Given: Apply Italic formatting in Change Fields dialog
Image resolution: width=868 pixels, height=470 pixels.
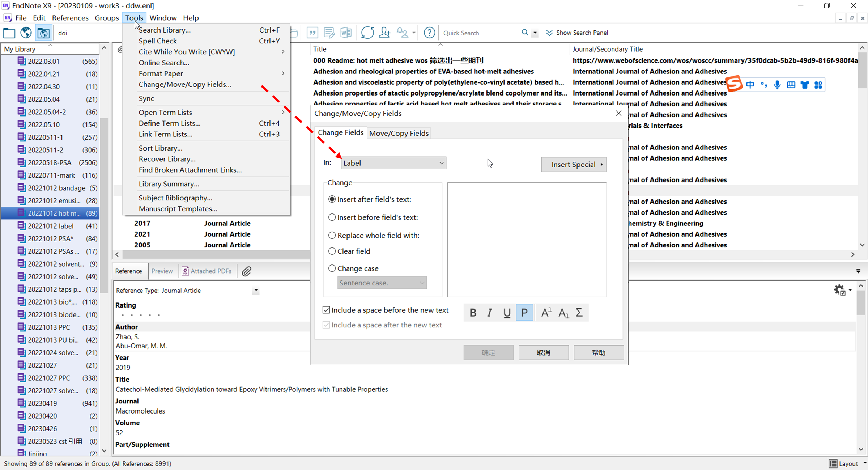Looking at the screenshot, I should point(490,313).
